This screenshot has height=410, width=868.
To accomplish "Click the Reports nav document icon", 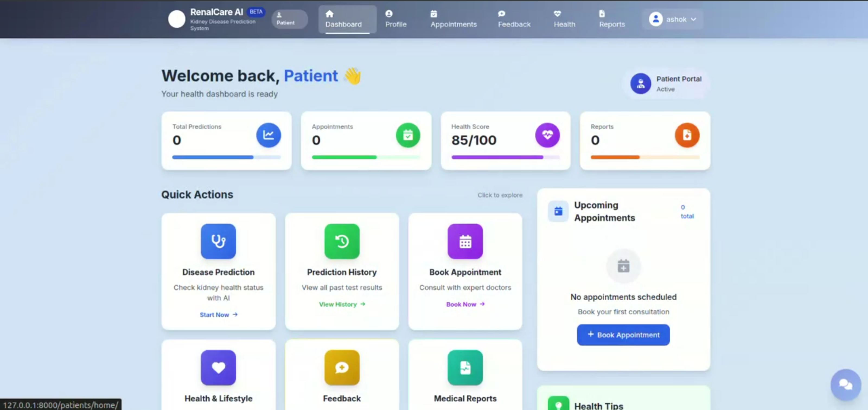I will [x=602, y=14].
